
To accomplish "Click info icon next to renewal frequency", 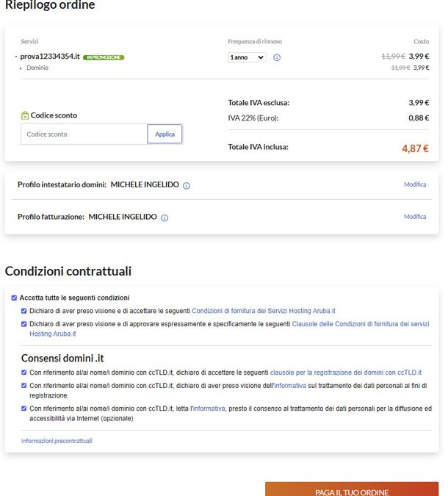I will tap(277, 57).
